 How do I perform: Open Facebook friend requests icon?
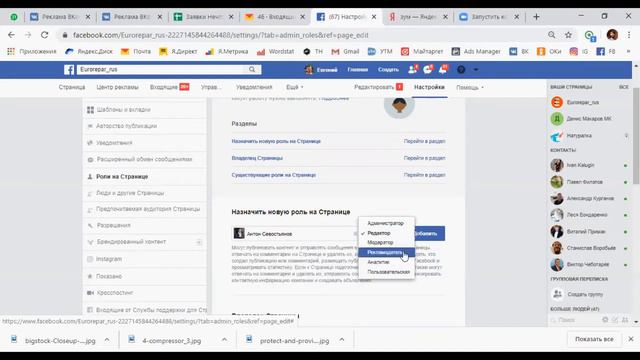tap(413, 69)
